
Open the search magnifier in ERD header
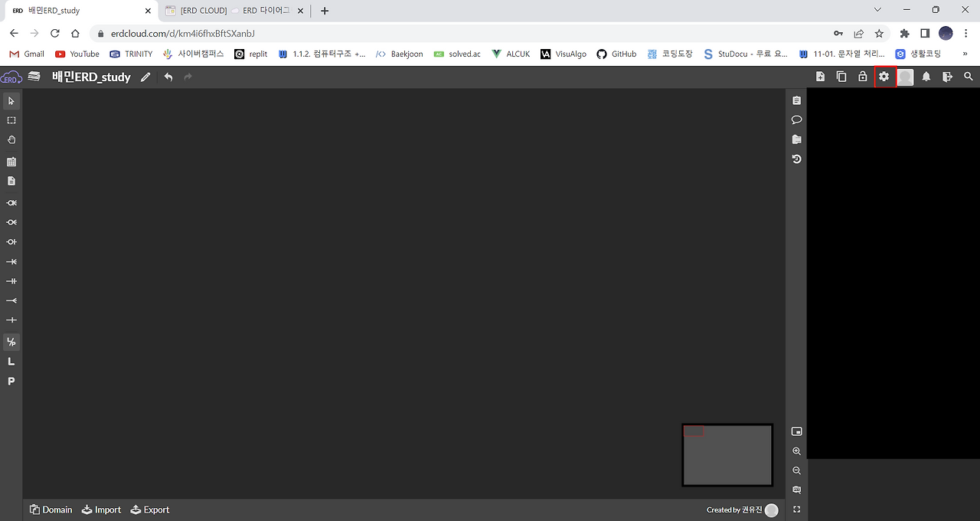tap(969, 77)
